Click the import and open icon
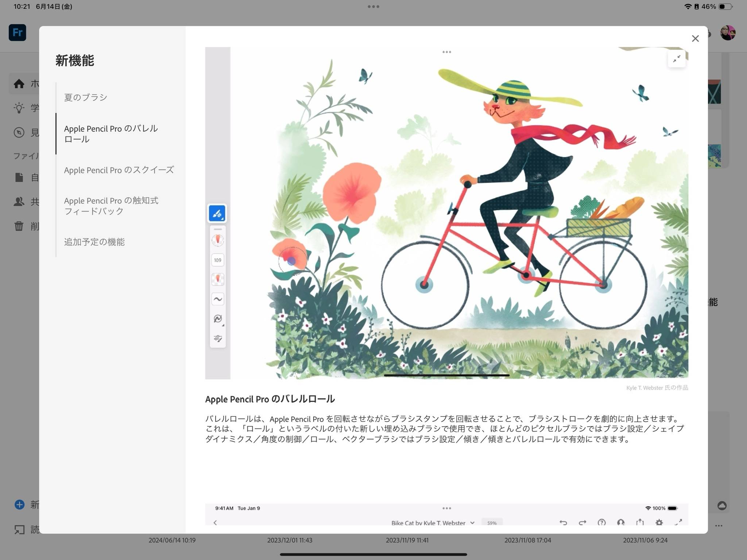The image size is (747, 560). coord(19,529)
